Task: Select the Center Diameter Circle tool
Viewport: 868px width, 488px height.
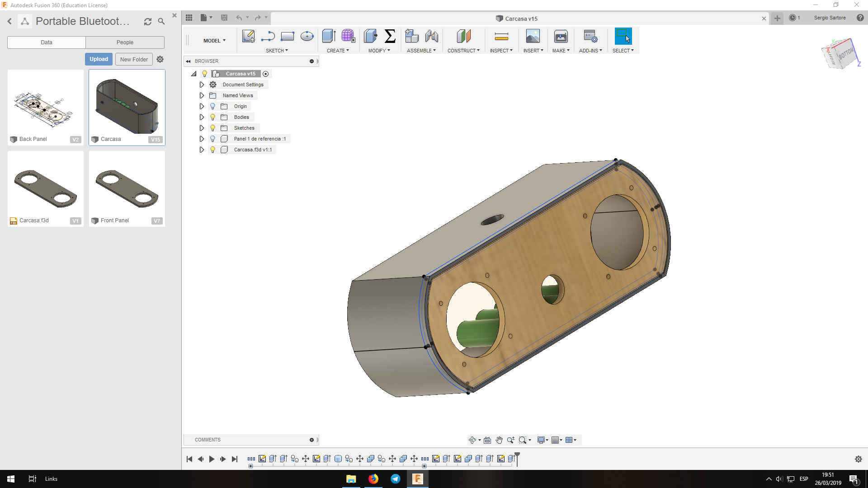Action: 307,36
